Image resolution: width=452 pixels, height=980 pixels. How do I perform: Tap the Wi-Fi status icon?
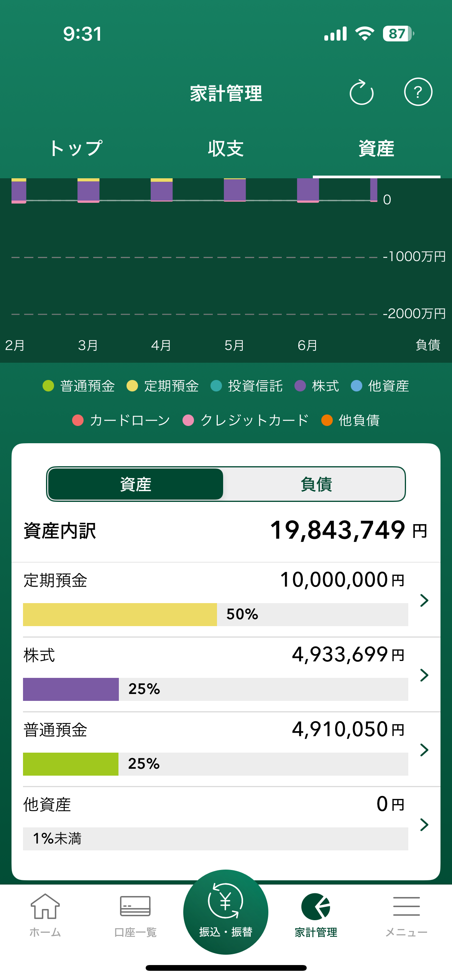click(365, 34)
